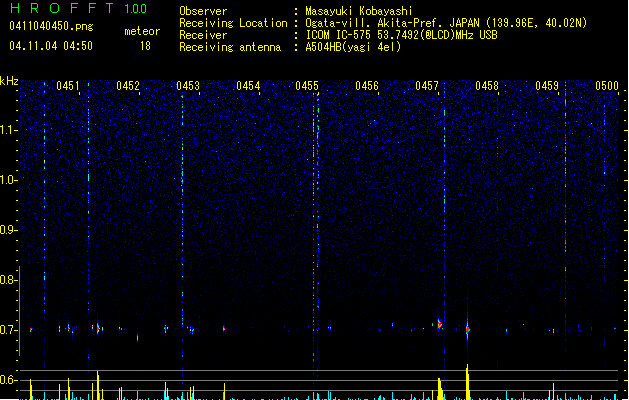Click the yellow peak just after 0457
Image resolution: width=629 pixels, height=400 pixels.
(x=440, y=388)
